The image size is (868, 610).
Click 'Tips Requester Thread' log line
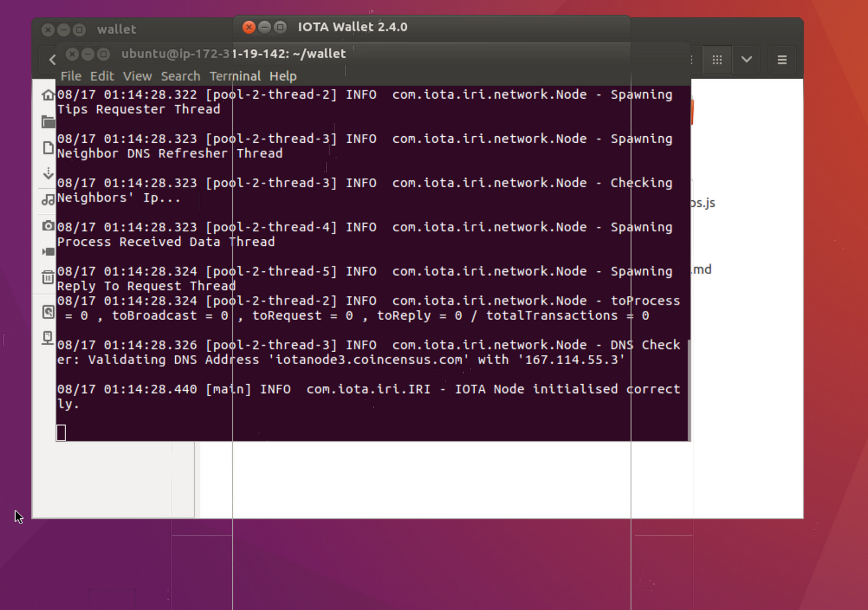tap(139, 109)
